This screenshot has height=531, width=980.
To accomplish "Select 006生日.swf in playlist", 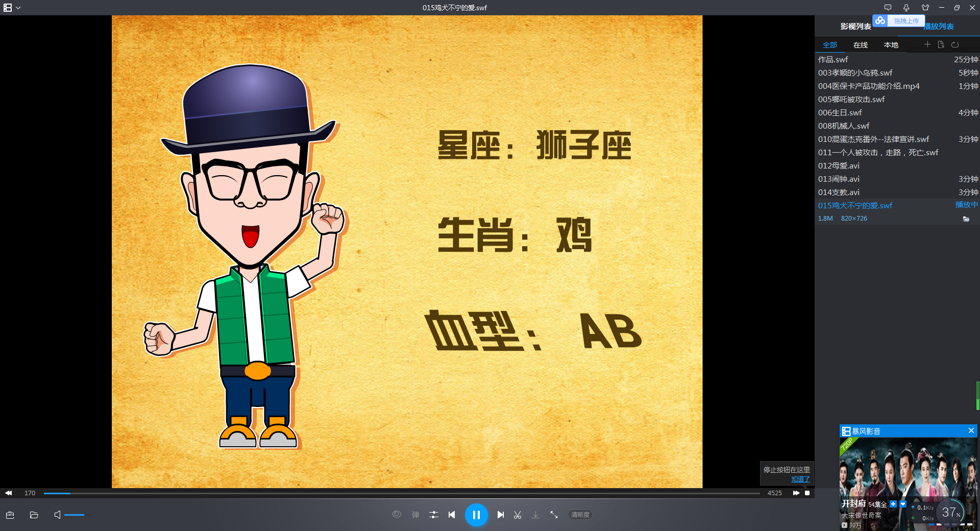I will [897, 112].
